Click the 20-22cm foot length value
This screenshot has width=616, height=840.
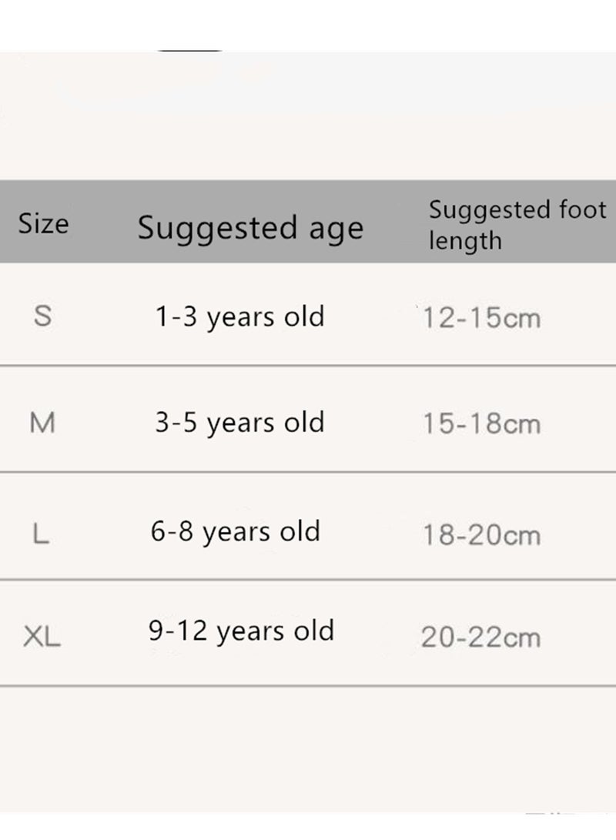480,638
